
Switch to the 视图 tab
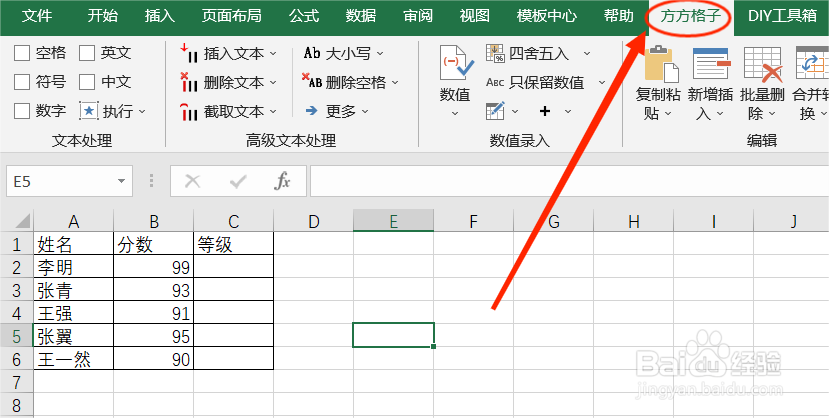(475, 16)
